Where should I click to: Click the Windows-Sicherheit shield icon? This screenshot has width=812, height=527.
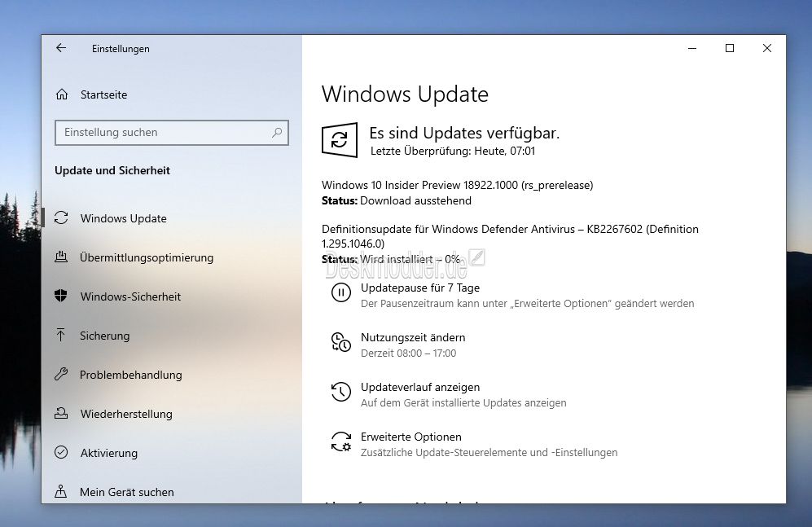tap(61, 296)
